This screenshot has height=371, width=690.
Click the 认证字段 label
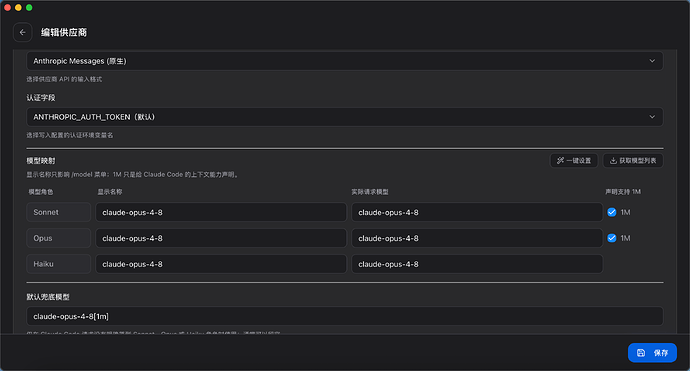(x=41, y=98)
